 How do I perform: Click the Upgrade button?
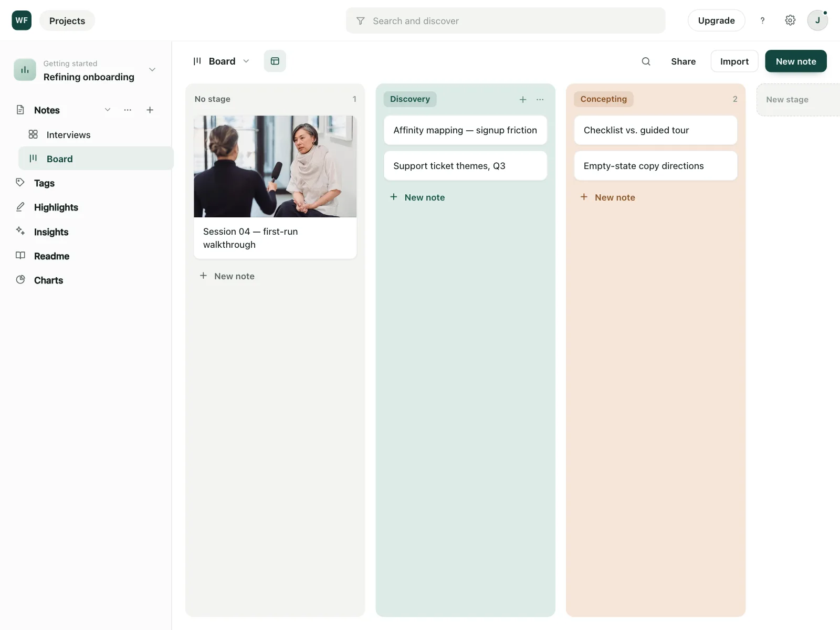coord(716,20)
